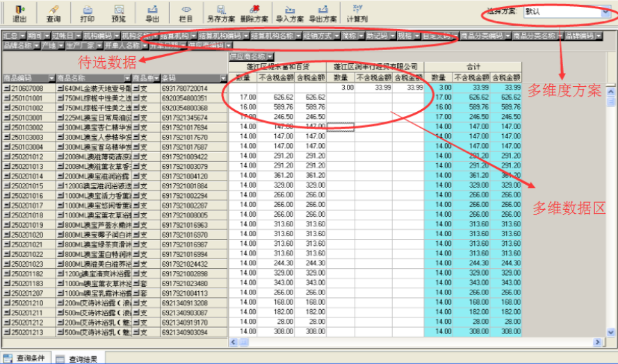This screenshot has width=618, height=364.
Task: Save the scheme with 另存方案
Action: [x=221, y=13]
